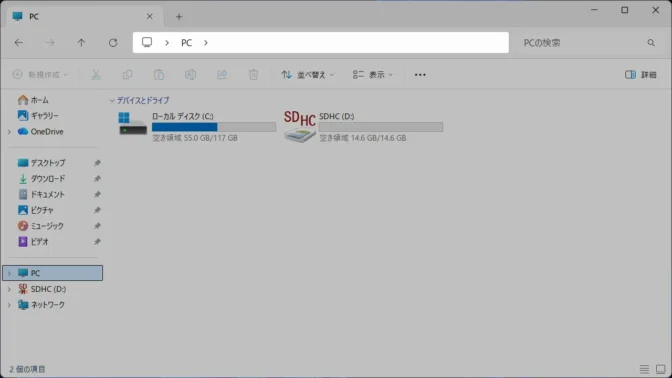Viewport: 672px width, 378px height.
Task: Open ギャラリー in navigation pane
Action: point(38,116)
